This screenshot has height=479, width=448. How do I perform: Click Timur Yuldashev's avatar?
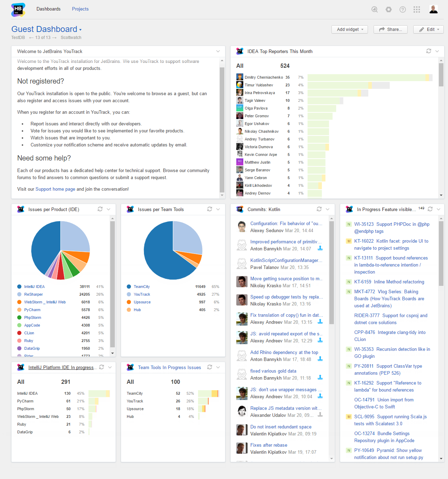click(240, 85)
